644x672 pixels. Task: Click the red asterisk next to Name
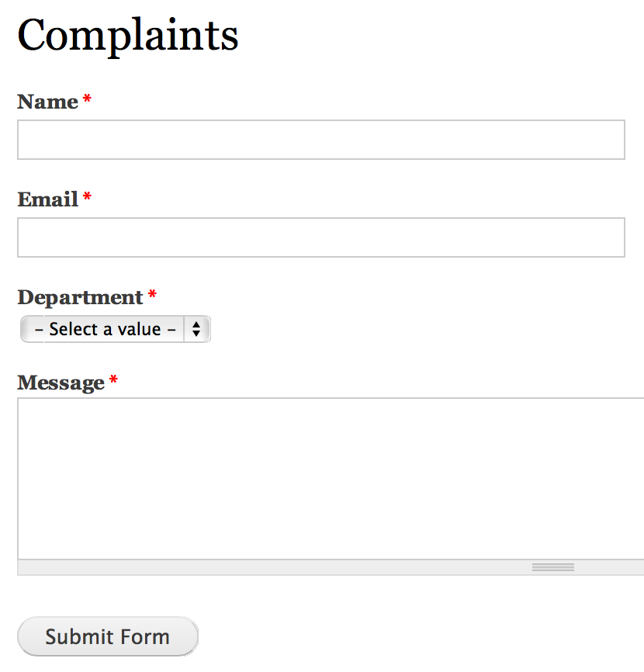click(86, 99)
